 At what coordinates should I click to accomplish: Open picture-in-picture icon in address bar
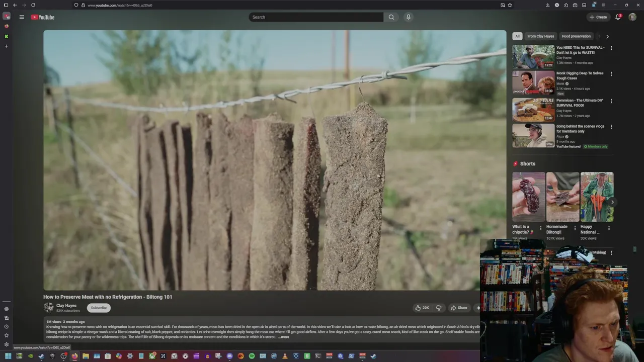(503, 5)
